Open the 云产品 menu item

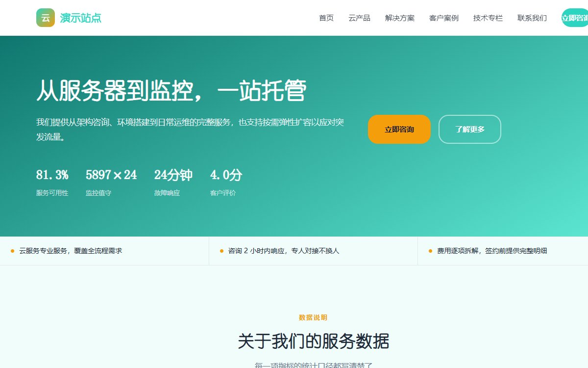click(359, 18)
